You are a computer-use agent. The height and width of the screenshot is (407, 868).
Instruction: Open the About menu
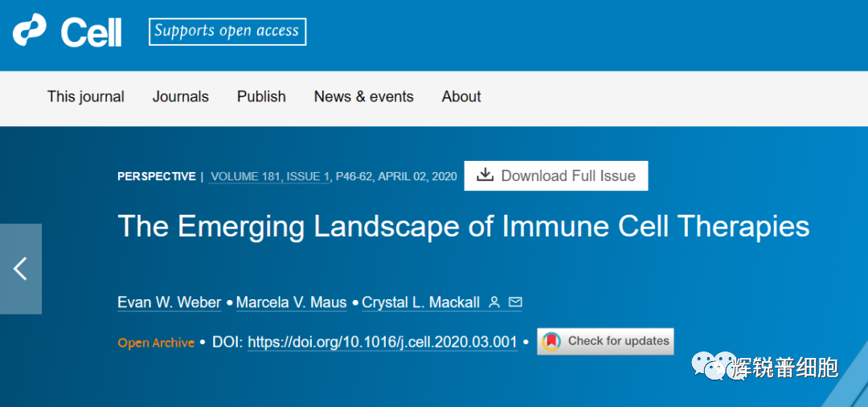(x=461, y=97)
